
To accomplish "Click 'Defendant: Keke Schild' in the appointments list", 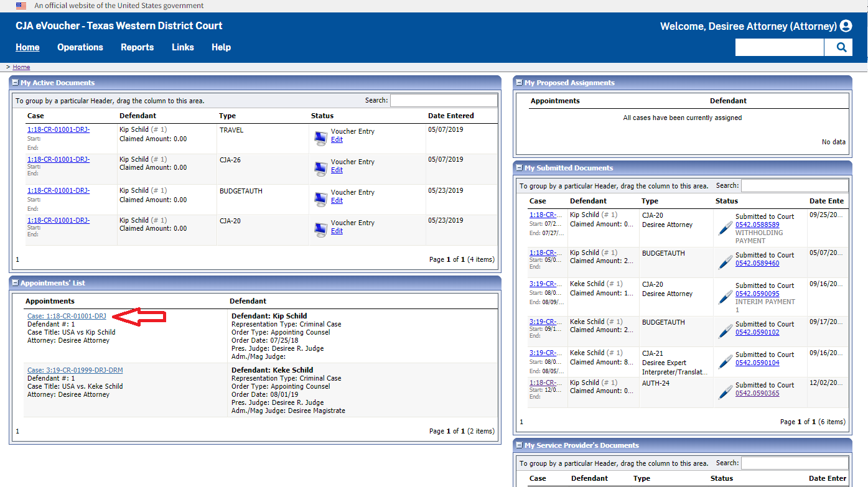I will tap(273, 370).
